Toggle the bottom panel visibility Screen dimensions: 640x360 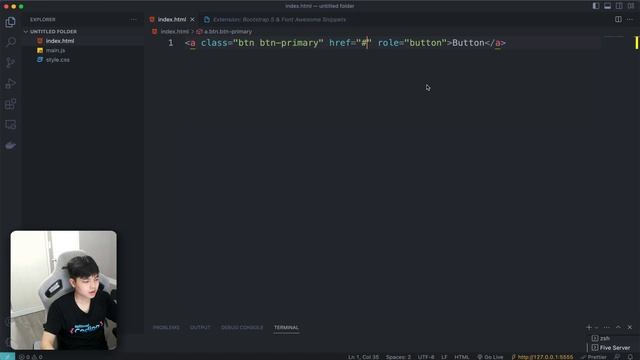click(x=607, y=6)
